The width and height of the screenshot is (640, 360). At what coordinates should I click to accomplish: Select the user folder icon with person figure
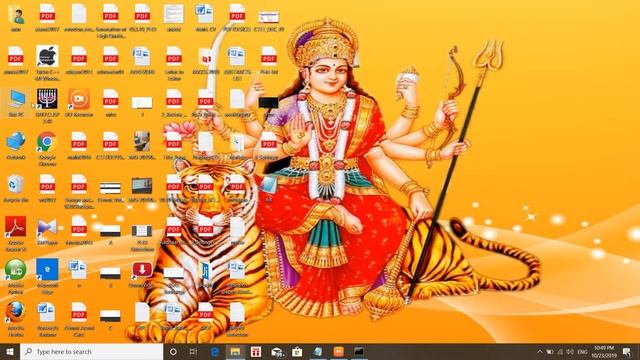[16, 15]
